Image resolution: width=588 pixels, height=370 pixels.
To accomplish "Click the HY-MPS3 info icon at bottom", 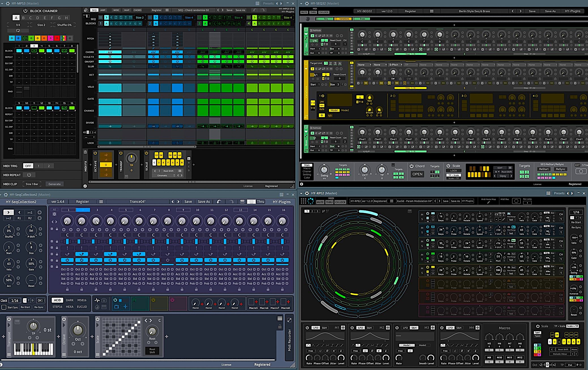I will click(85, 186).
